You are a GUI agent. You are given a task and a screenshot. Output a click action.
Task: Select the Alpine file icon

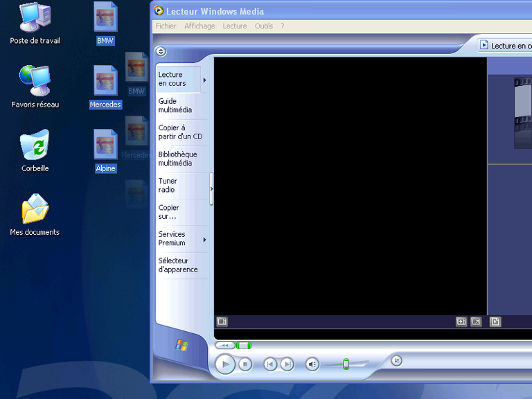[105, 150]
